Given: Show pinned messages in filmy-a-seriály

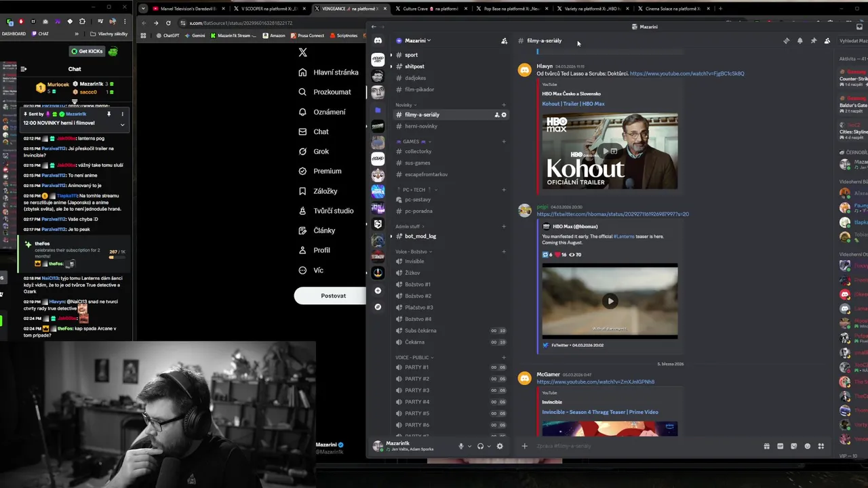Looking at the screenshot, I should coord(813,41).
